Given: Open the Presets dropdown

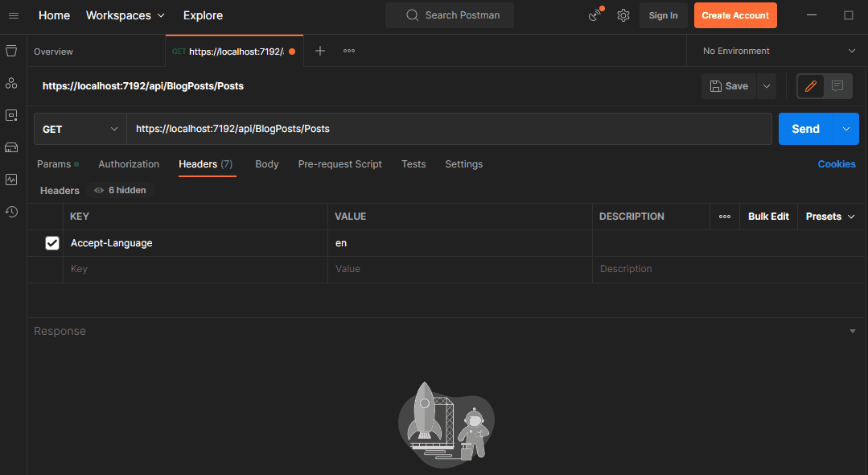Looking at the screenshot, I should (x=830, y=217).
